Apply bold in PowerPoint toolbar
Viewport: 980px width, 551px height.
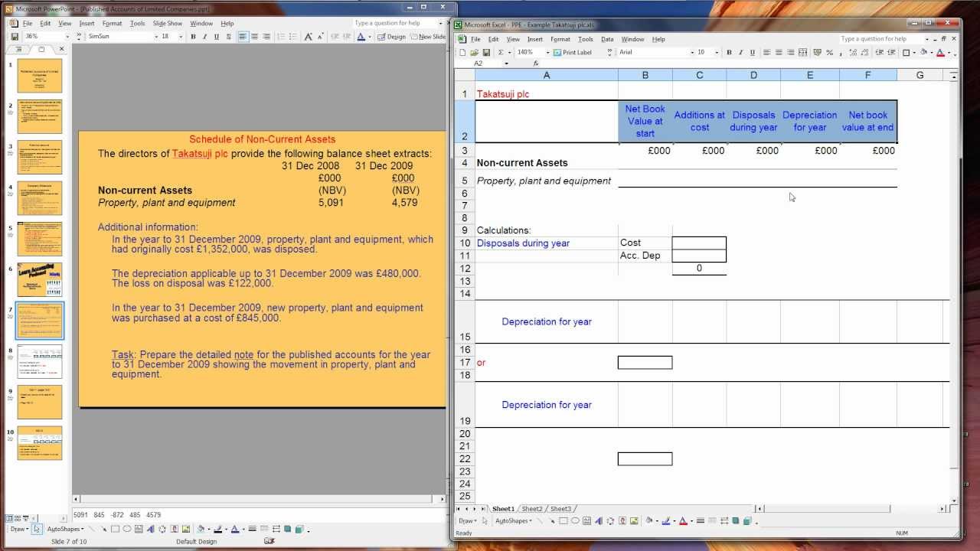(193, 36)
